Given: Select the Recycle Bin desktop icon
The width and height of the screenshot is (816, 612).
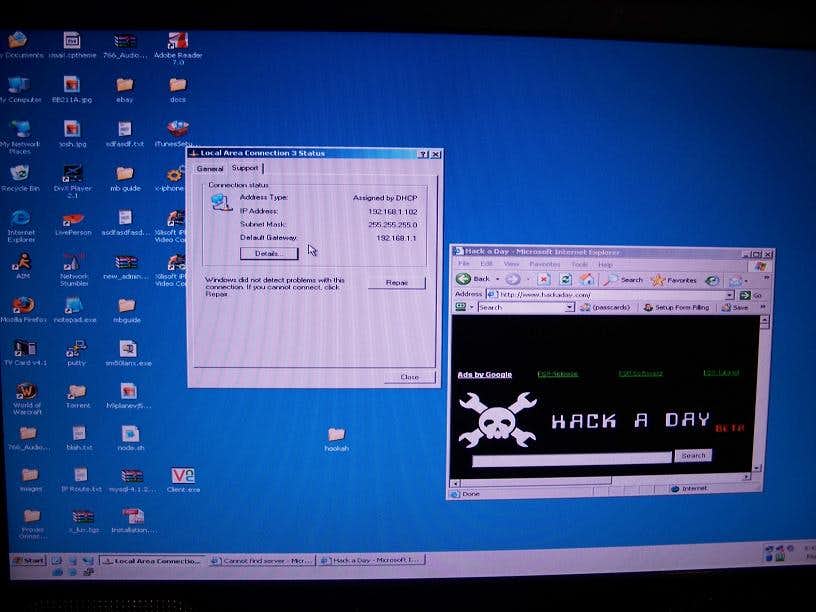Looking at the screenshot, I should pos(19,174).
